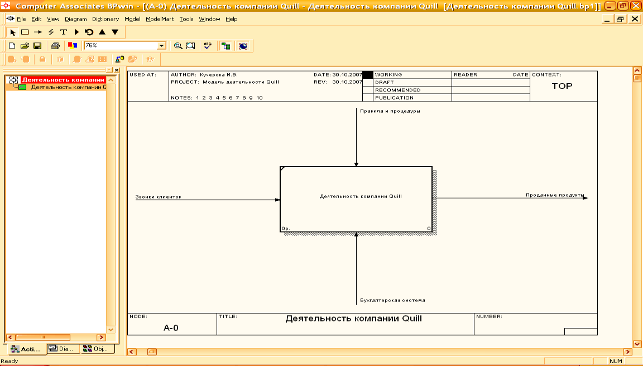This screenshot has height=366, width=643.
Task: Click the diagram title "Деятельность компании Quill"
Action: [353, 318]
